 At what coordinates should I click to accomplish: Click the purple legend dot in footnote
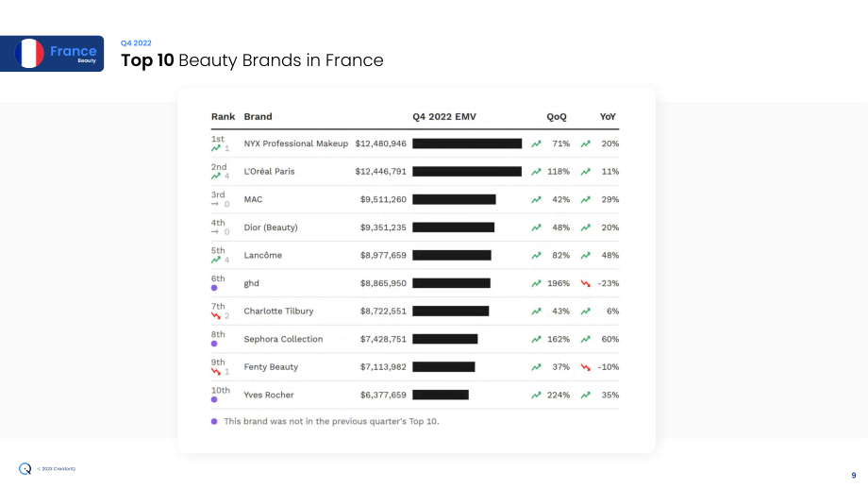[214, 421]
